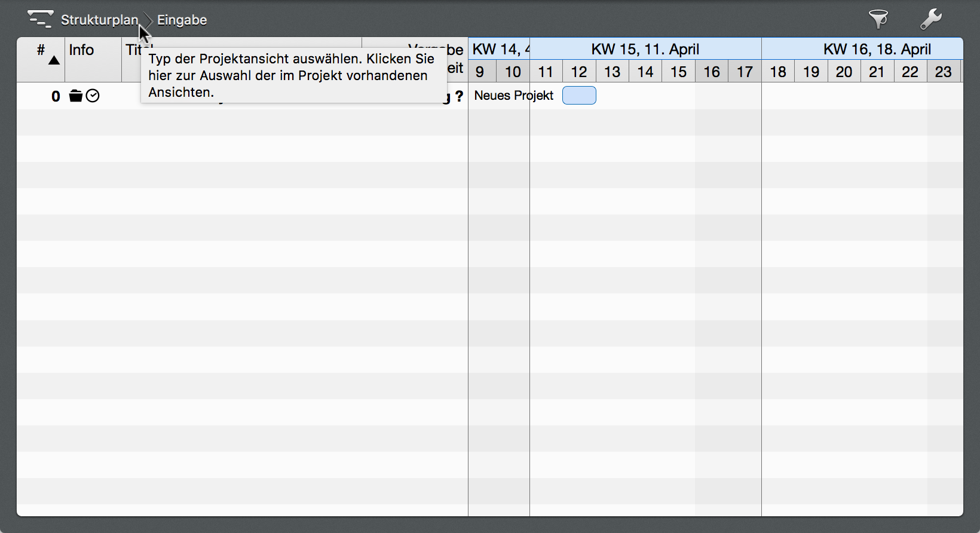This screenshot has width=980, height=533.
Task: Select the Neues Projekt gantt bar
Action: [x=579, y=95]
